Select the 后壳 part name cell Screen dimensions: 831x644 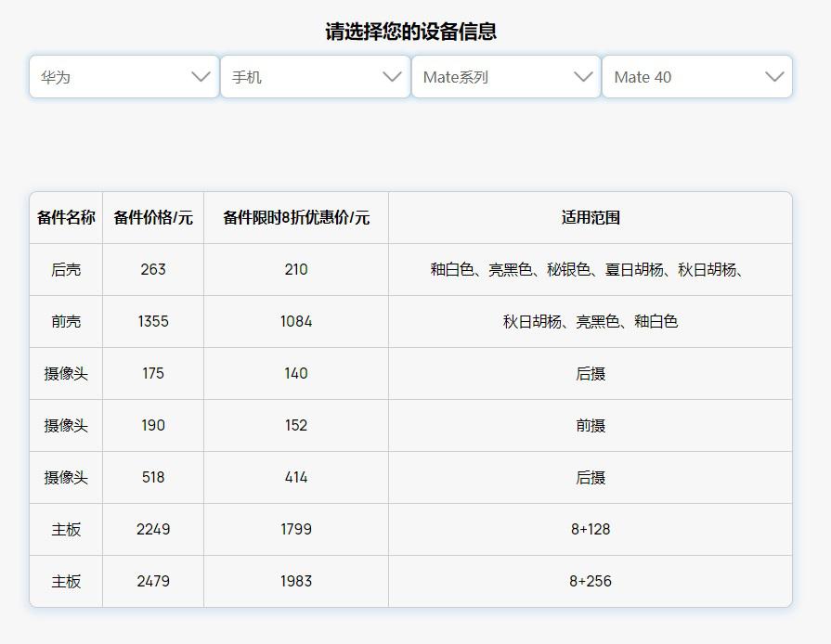pos(66,270)
